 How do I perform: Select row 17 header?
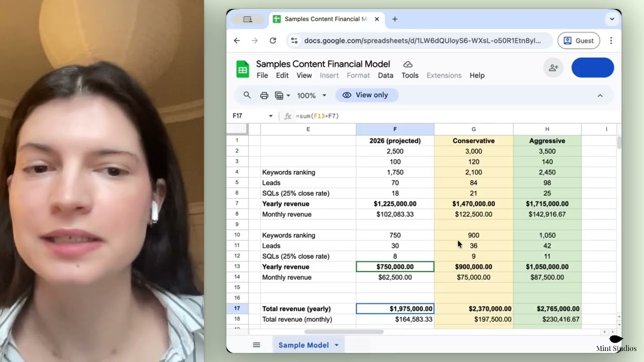pos(237,309)
